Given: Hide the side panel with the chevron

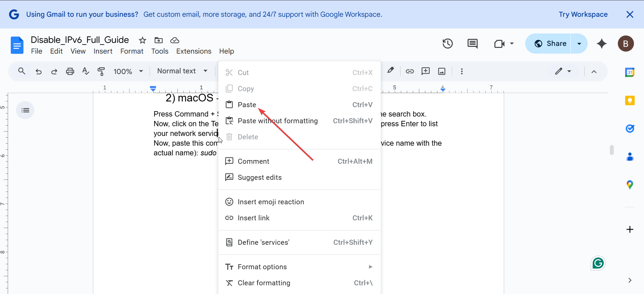Looking at the screenshot, I should click(630, 280).
